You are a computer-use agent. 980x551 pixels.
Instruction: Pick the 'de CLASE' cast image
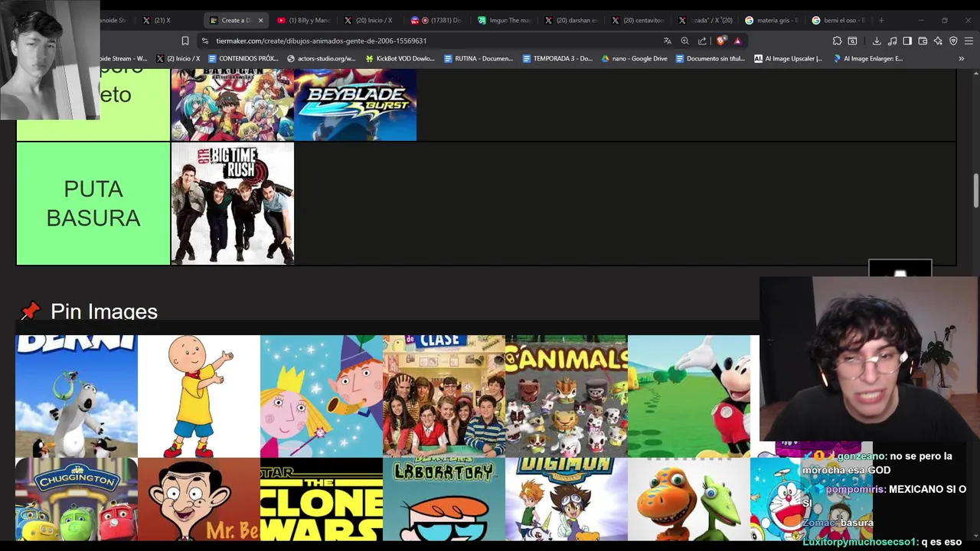tap(444, 396)
